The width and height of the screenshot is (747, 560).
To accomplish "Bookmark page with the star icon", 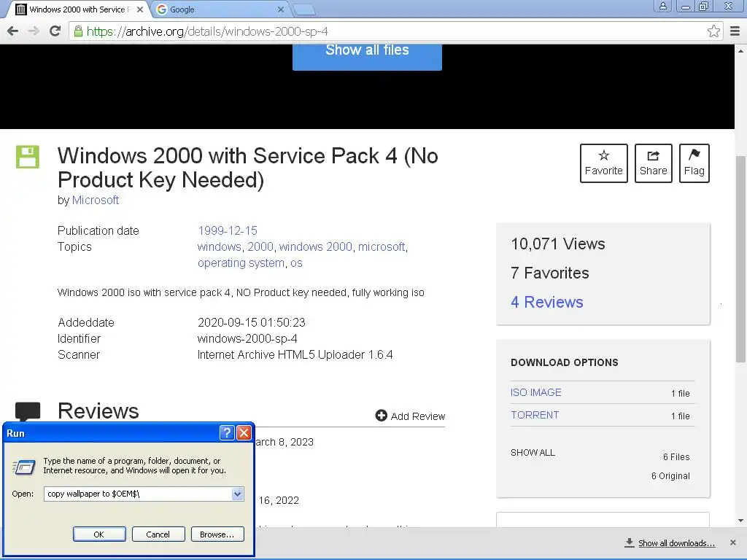I will pos(713,31).
